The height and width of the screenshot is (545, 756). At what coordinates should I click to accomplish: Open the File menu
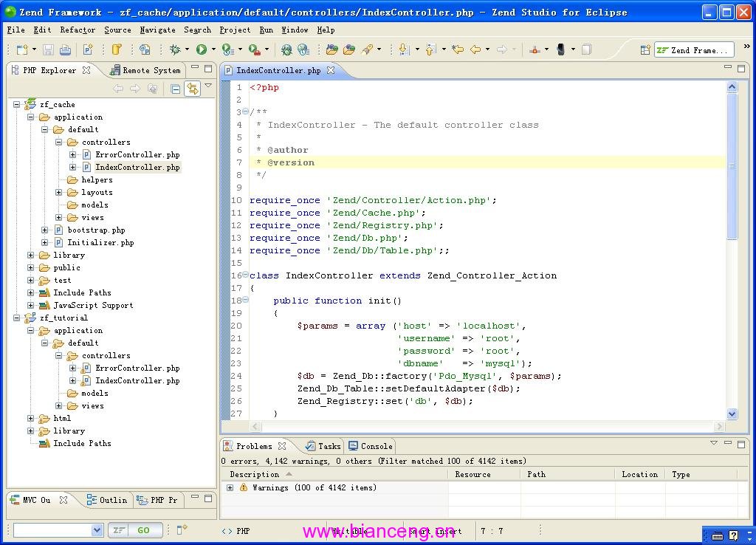(x=16, y=30)
